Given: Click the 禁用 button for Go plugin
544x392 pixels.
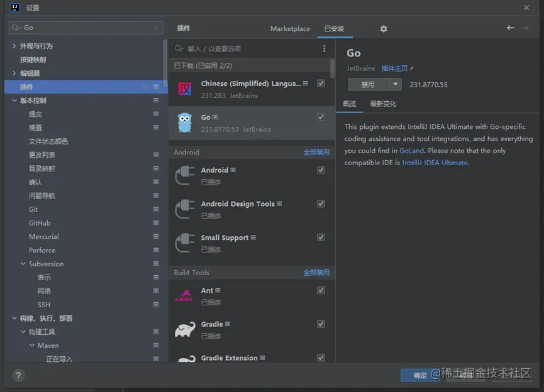Looking at the screenshot, I should click(369, 84).
